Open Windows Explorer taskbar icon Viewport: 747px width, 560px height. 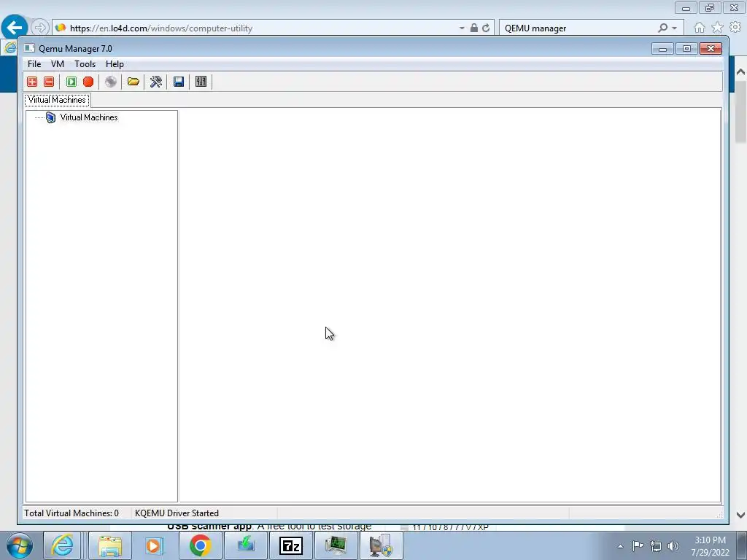110,545
